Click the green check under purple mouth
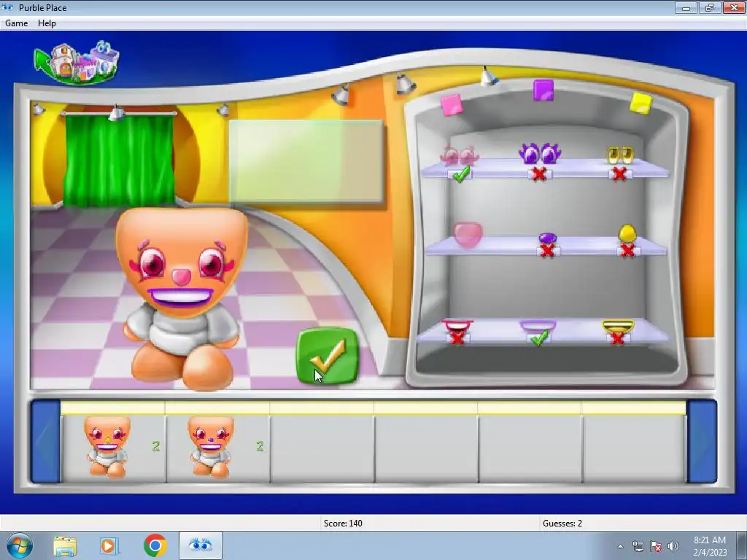Screen dimensions: 747x560 click(x=539, y=338)
